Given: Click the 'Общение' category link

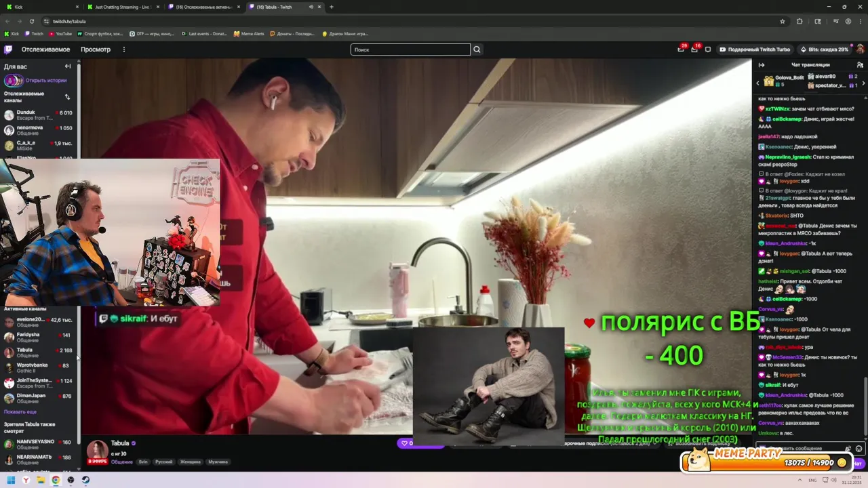Looking at the screenshot, I should pos(122,462).
